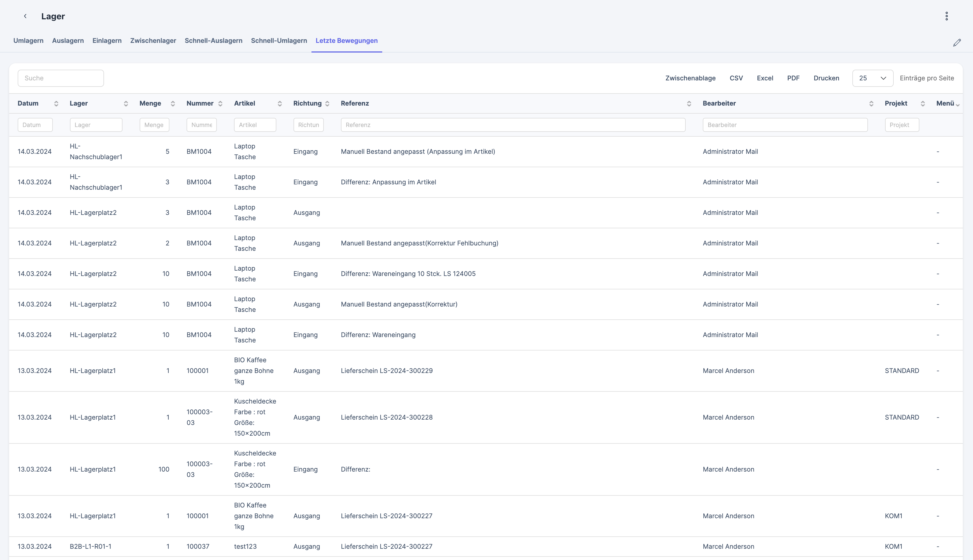973x560 pixels.
Task: Sort by Richtung column sort icon
Action: (x=327, y=103)
